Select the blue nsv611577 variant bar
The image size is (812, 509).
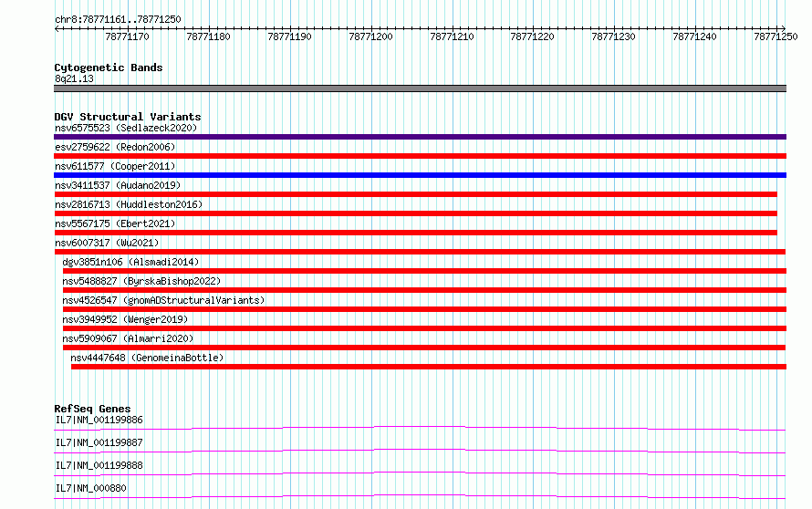pyautogui.click(x=420, y=175)
